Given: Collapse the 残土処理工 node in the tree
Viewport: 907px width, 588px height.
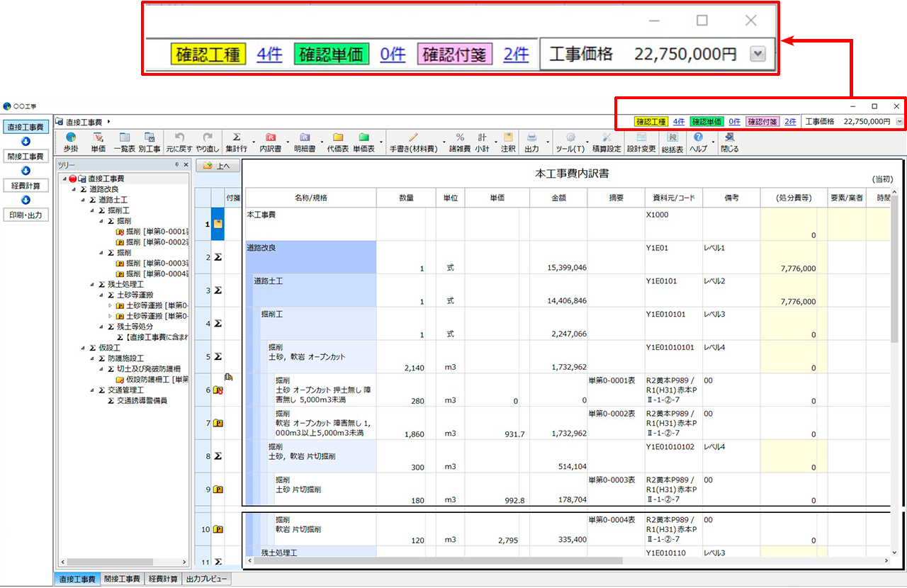Looking at the screenshot, I should coord(92,284).
